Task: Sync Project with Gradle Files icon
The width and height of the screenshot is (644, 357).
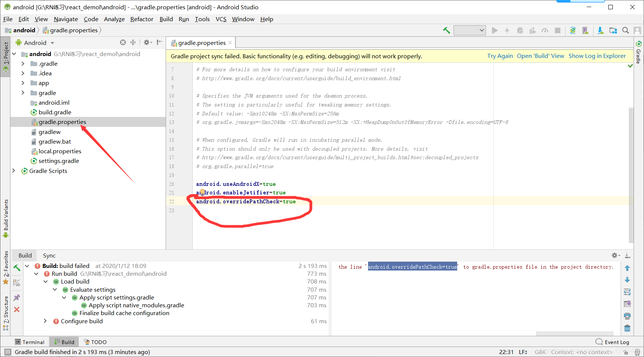Action: (x=573, y=30)
